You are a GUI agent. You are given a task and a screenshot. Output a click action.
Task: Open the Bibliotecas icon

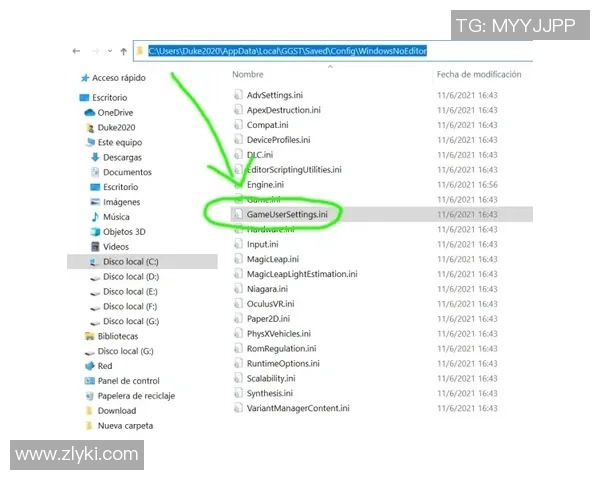pyautogui.click(x=89, y=337)
